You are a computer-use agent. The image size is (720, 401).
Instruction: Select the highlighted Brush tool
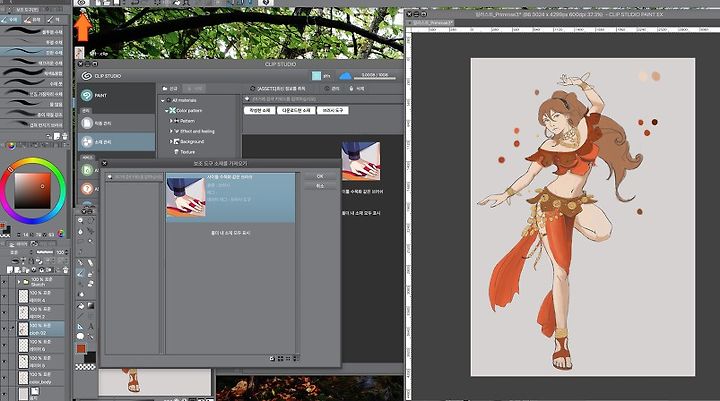pos(80,273)
